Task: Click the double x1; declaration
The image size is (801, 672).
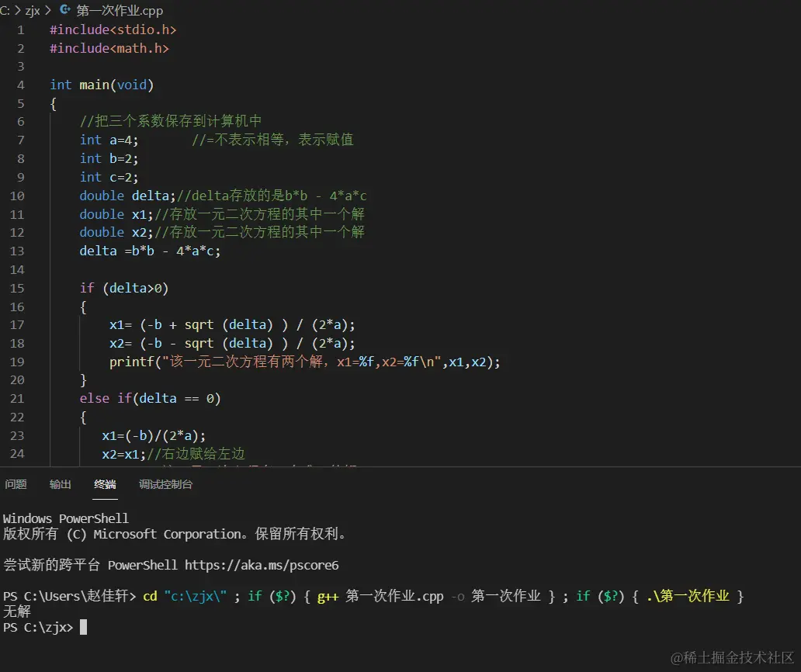Action: 116,214
